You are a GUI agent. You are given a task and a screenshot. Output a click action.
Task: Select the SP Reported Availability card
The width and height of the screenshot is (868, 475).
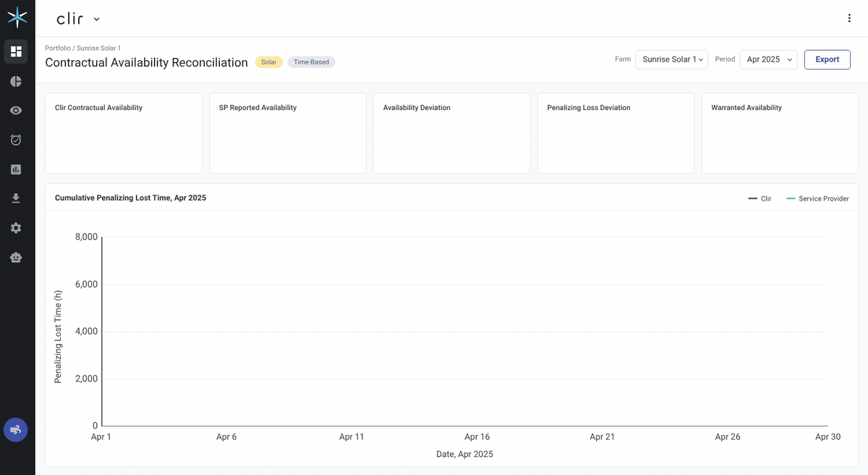point(288,133)
